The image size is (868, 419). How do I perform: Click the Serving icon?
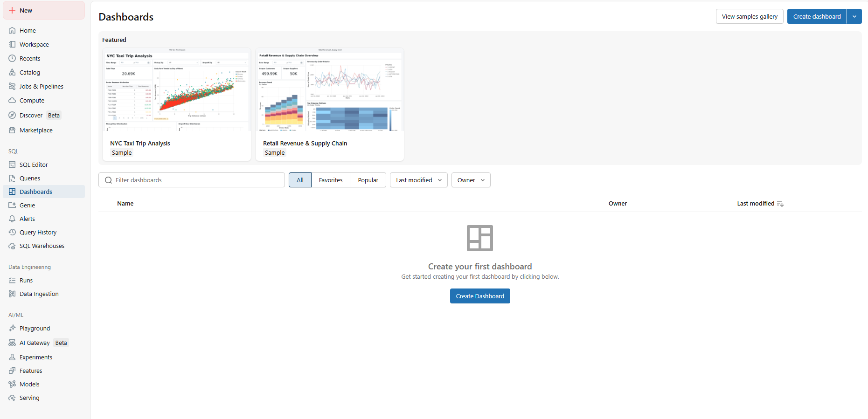12,398
